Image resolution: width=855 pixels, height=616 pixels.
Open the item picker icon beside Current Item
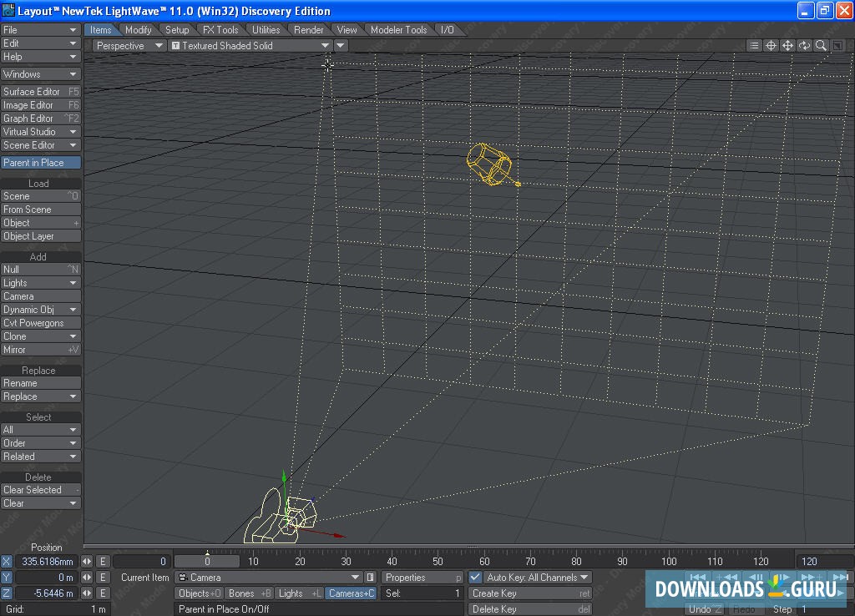pyautogui.click(x=370, y=578)
